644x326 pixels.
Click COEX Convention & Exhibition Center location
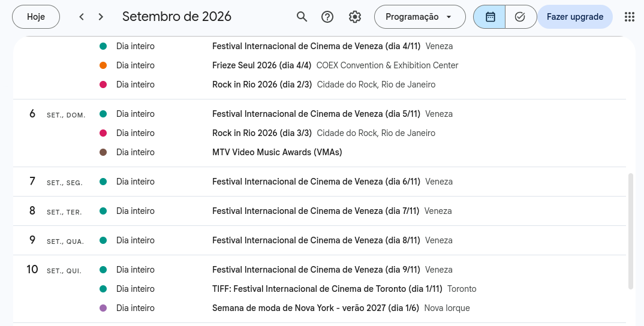click(x=387, y=65)
